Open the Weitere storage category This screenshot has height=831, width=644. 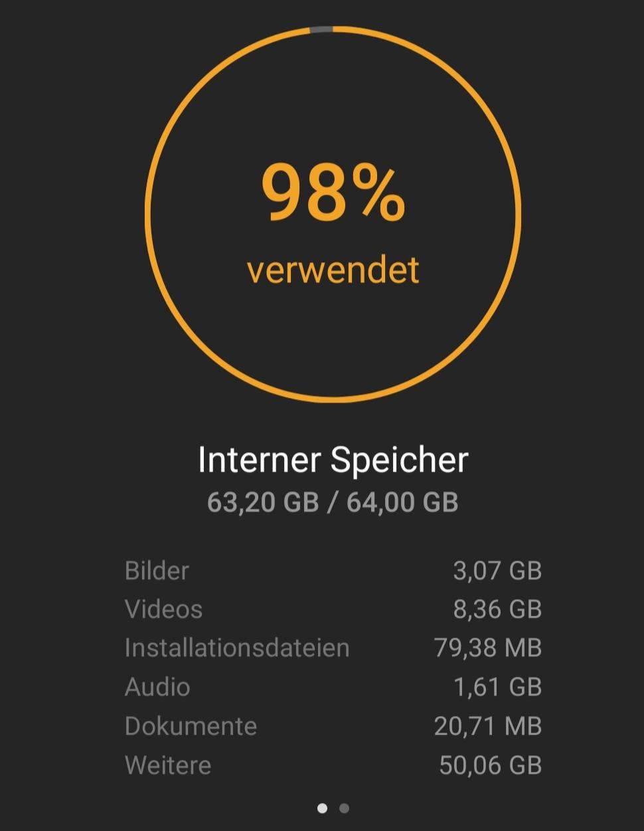pyautogui.click(x=168, y=765)
